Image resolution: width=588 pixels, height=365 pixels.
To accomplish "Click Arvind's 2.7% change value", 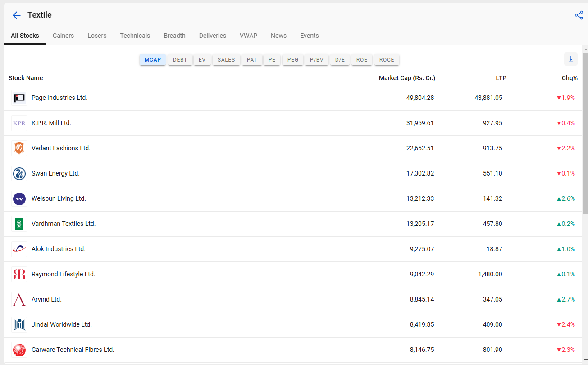I will [566, 299].
